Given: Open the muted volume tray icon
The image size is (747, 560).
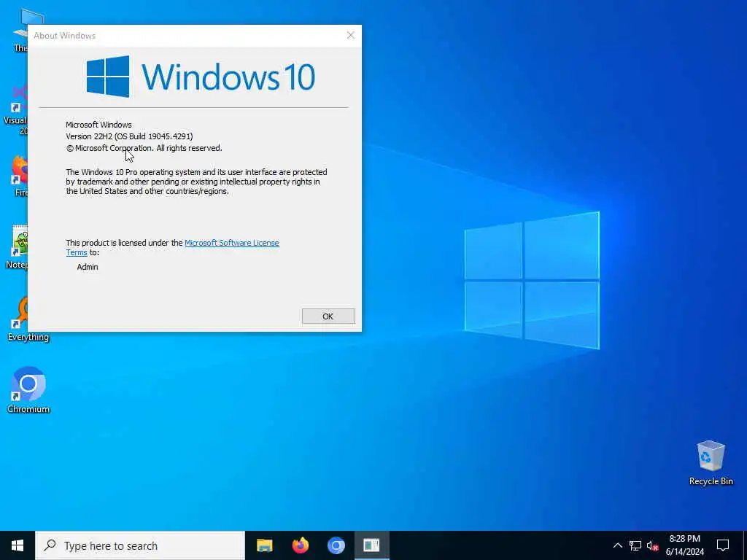Looking at the screenshot, I should click(652, 545).
